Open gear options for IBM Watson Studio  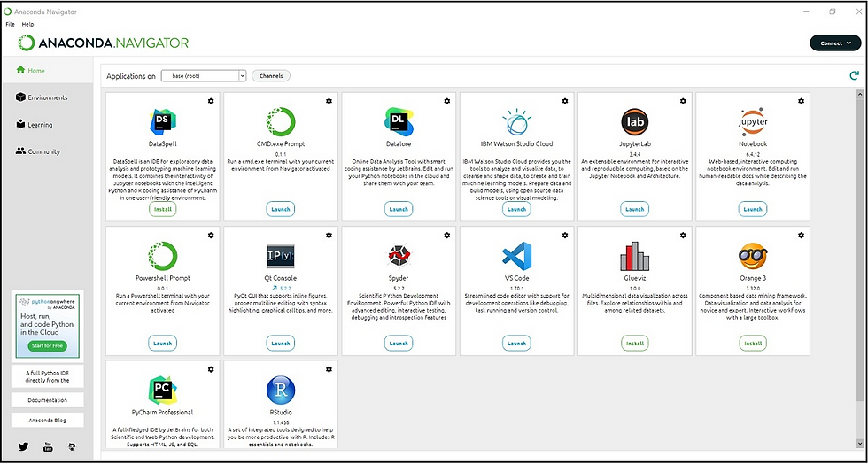coord(565,101)
